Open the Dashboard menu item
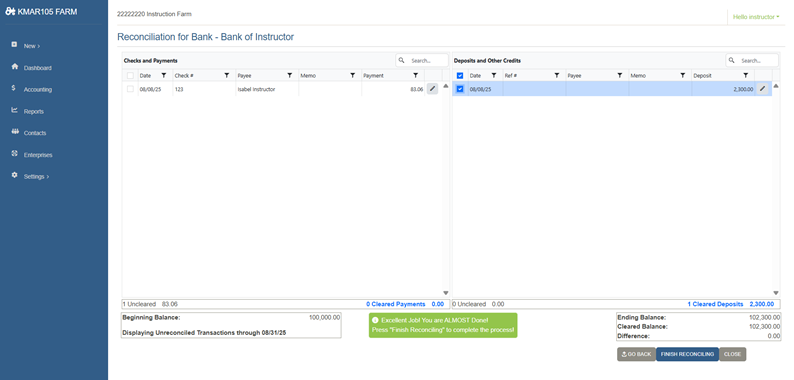The height and width of the screenshot is (380, 794). pyautogui.click(x=37, y=68)
